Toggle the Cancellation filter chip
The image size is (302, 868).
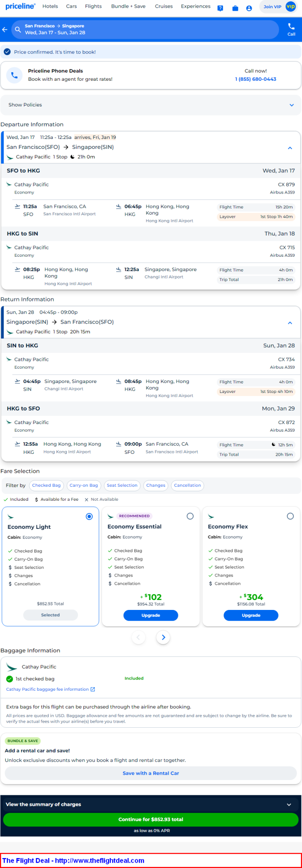coord(188,485)
